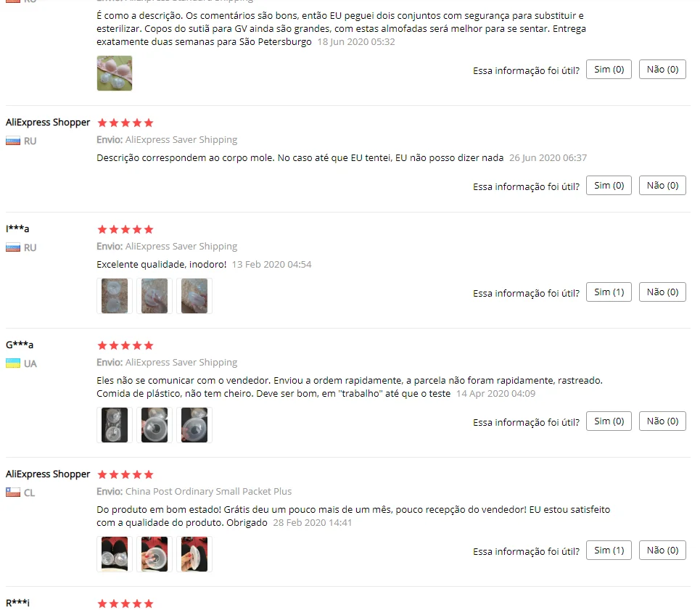Click the star rating of the CL shopper review
The width and height of the screenshot is (700, 610).
[x=125, y=474]
